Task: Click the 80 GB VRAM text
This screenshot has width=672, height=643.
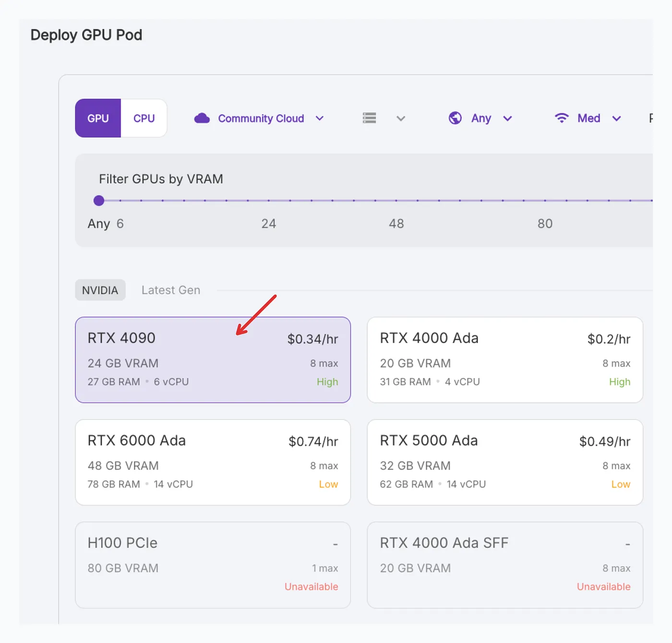Action: pos(123,568)
